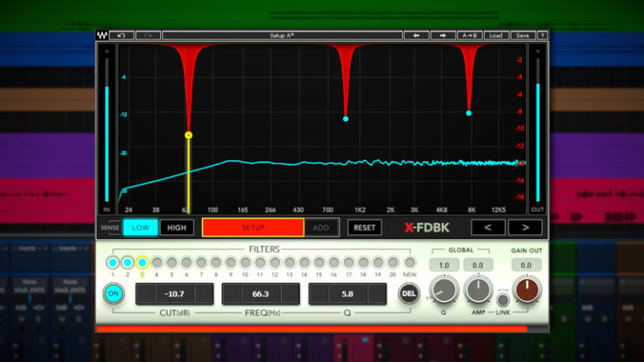Click the Gain Out knob
This screenshot has height=362, width=644.
pyautogui.click(x=528, y=291)
